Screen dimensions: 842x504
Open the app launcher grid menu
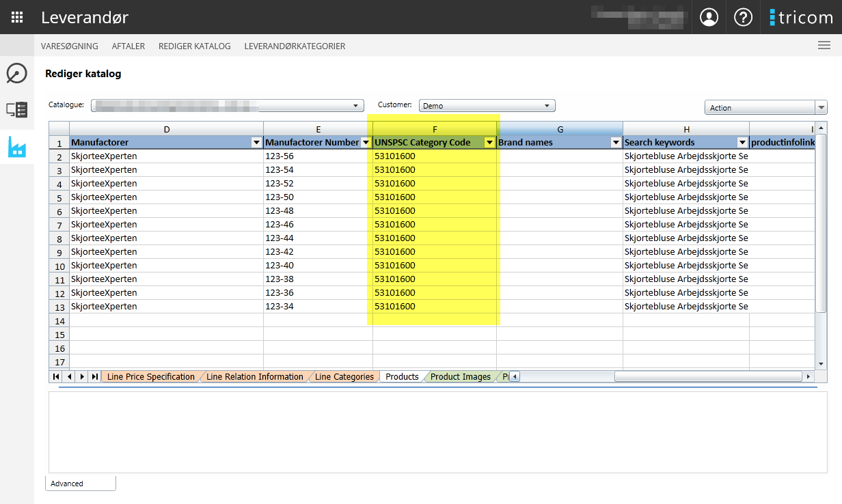pyautogui.click(x=17, y=17)
